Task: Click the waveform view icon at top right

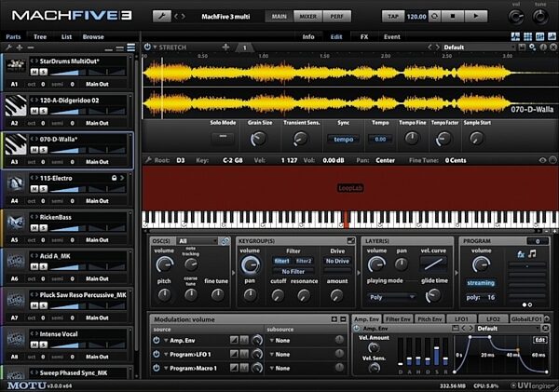Action: click(515, 36)
